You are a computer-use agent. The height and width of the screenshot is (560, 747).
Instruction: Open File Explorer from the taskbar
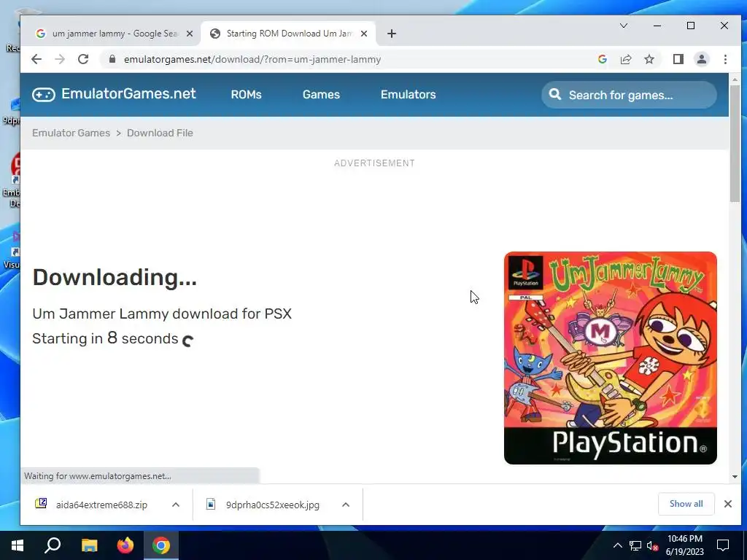89,545
